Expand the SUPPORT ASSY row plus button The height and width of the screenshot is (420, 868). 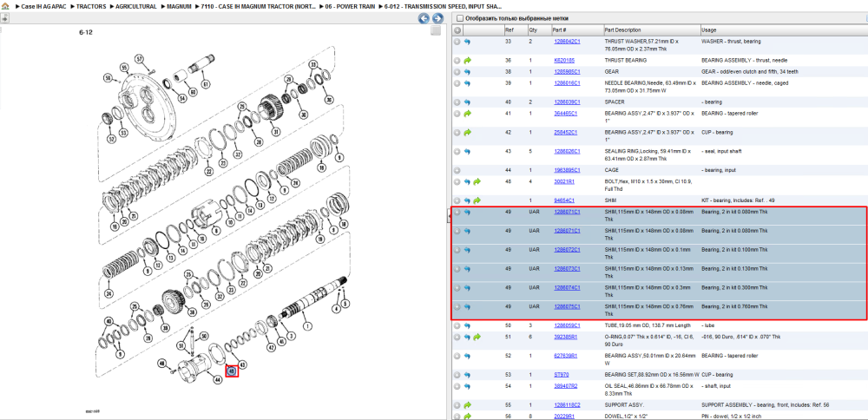[457, 405]
